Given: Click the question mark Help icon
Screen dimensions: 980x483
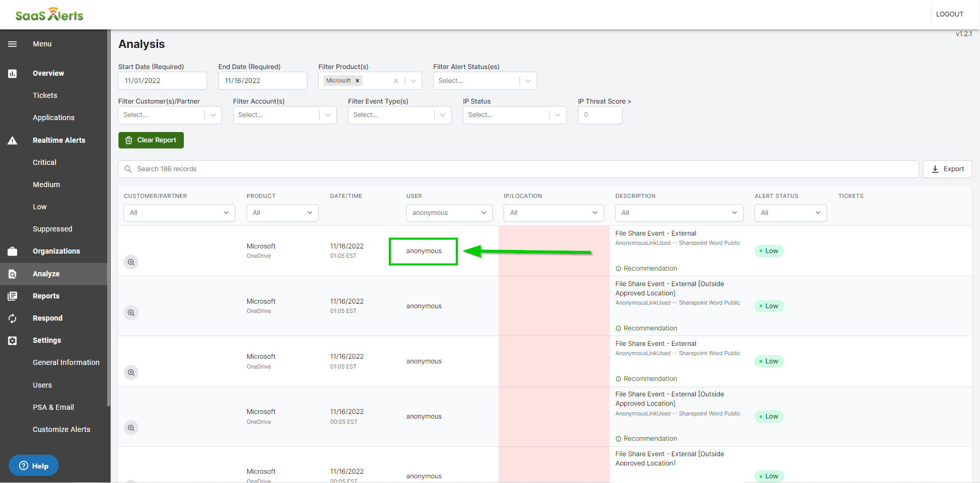Looking at the screenshot, I should [x=24, y=466].
